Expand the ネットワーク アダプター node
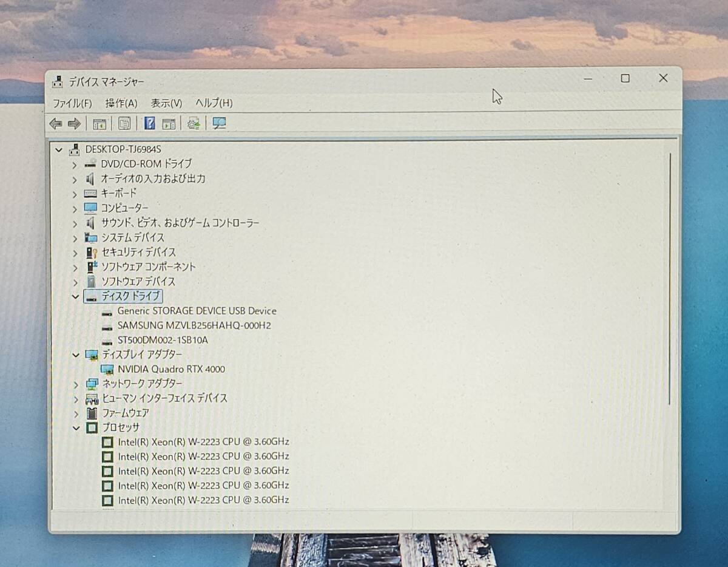Image resolution: width=728 pixels, height=567 pixels. point(75,384)
